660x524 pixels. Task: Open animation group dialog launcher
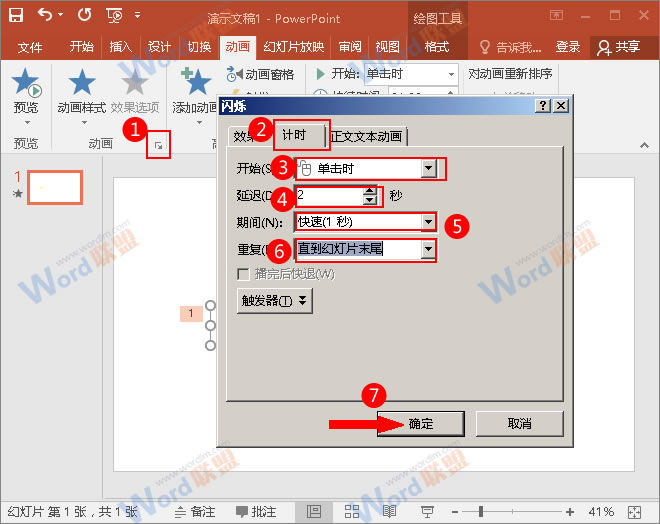[158, 146]
